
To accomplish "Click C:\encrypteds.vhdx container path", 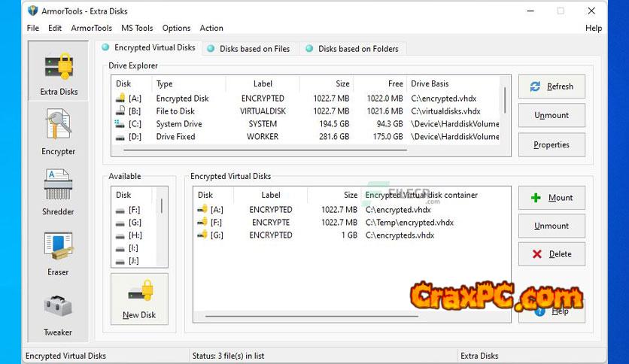I will point(400,235).
